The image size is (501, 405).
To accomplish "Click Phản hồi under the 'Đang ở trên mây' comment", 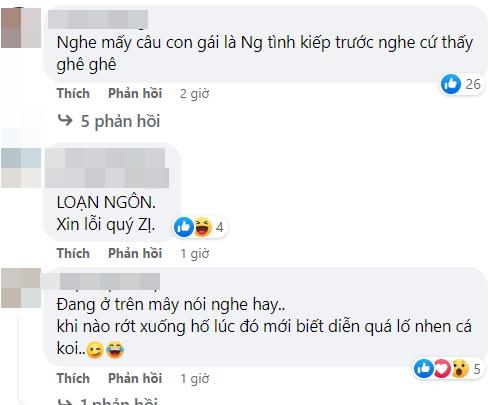I will click(x=135, y=378).
